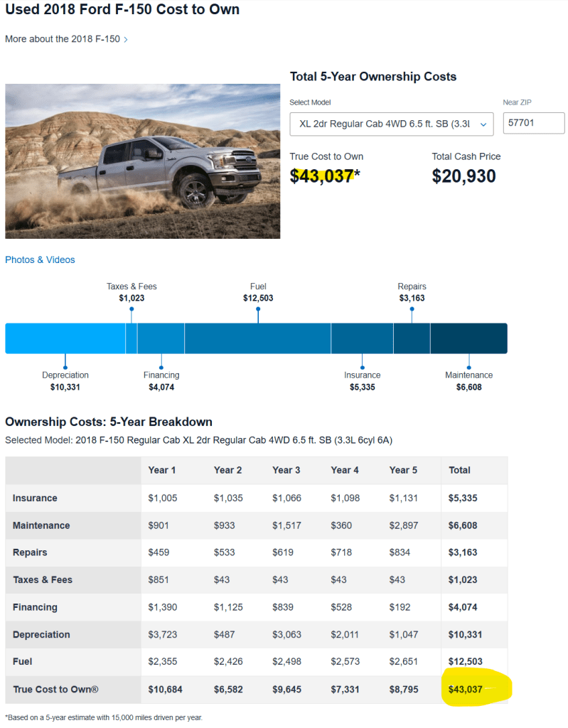Viewport: 568px width, 728px height.
Task: Click the Total Cash Price $20,930 value
Action: 463,176
